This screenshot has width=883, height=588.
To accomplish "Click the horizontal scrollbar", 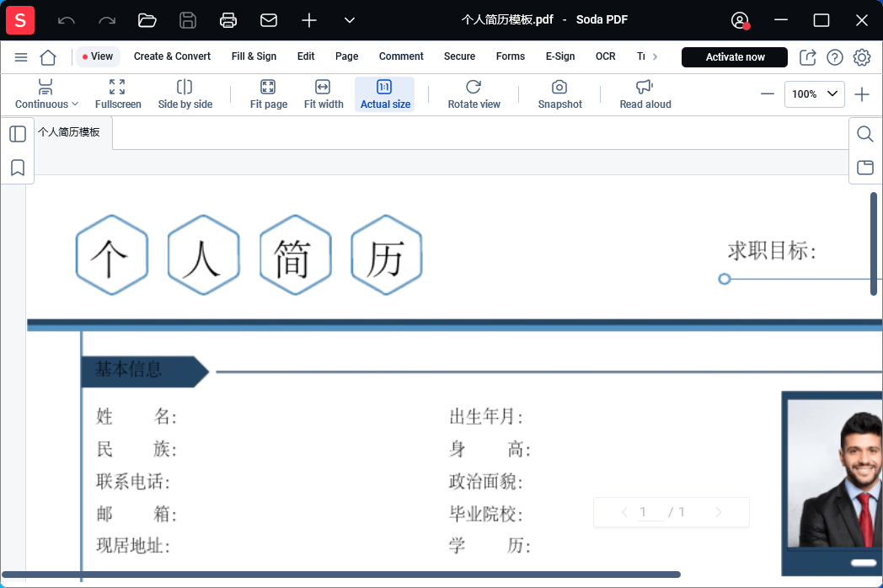I will click(341, 575).
